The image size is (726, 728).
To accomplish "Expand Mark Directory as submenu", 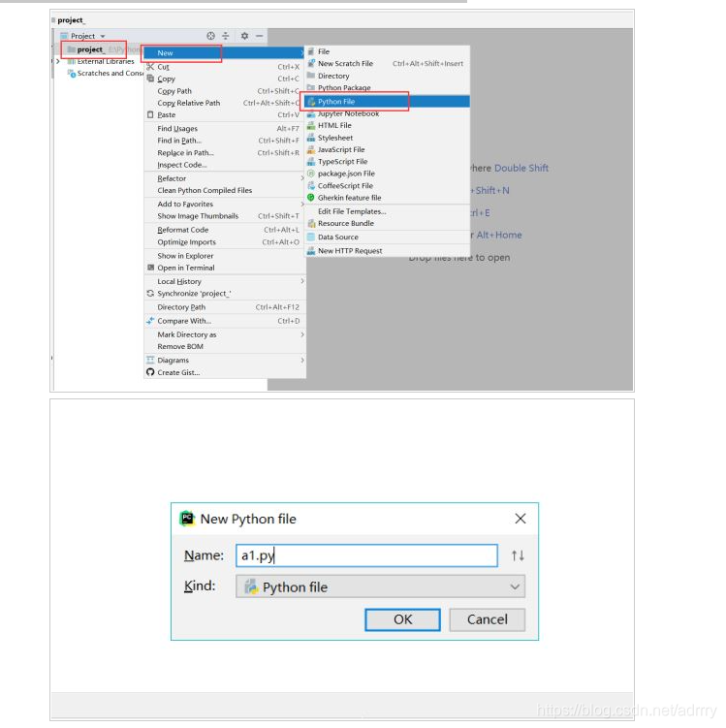I will tap(224, 334).
